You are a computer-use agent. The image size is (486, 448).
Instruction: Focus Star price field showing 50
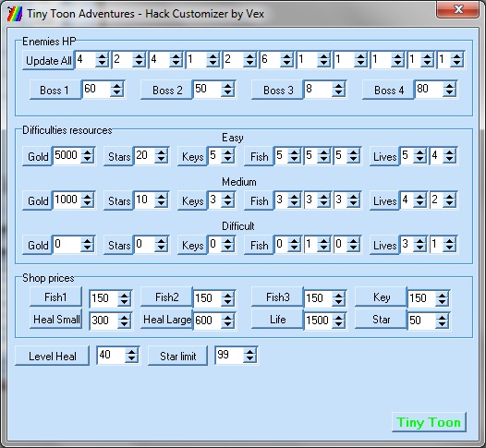[422, 321]
